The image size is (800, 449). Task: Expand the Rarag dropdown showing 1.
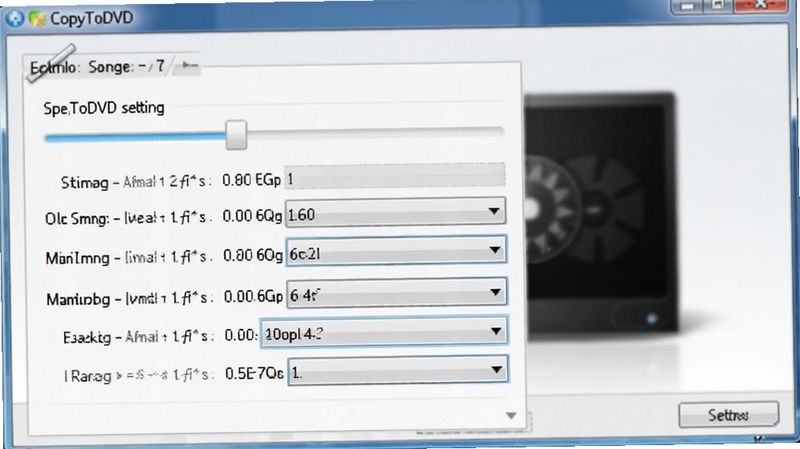pos(398,371)
